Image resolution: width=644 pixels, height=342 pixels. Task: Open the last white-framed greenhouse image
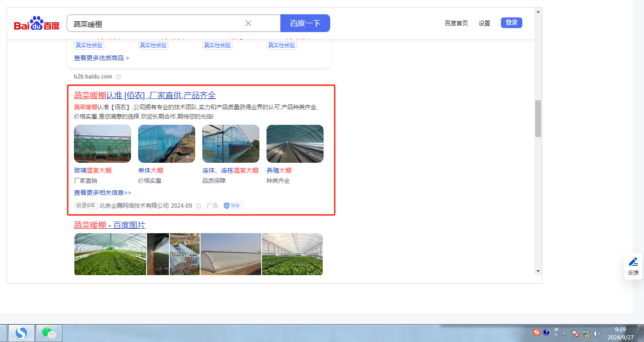292,254
